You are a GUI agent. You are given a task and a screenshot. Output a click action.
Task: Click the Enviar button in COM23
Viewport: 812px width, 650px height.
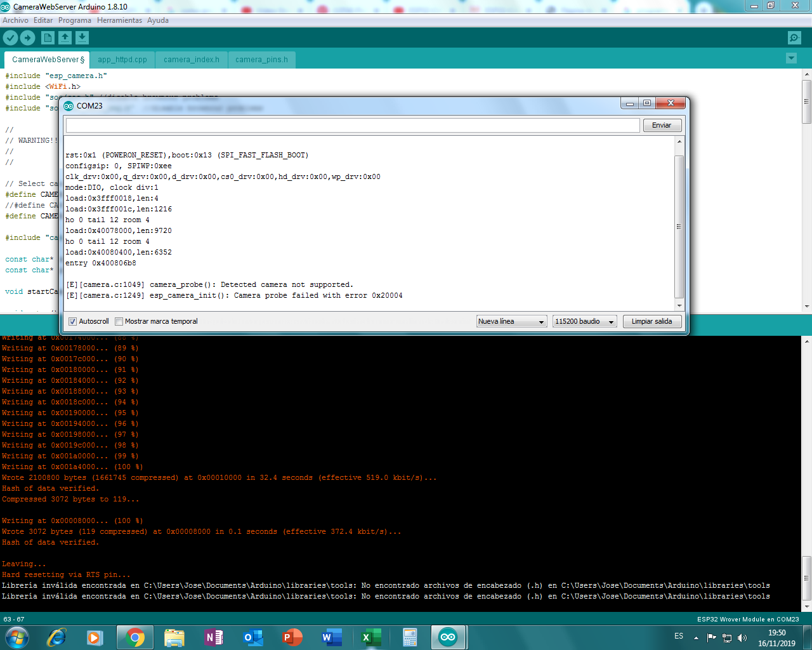point(662,125)
